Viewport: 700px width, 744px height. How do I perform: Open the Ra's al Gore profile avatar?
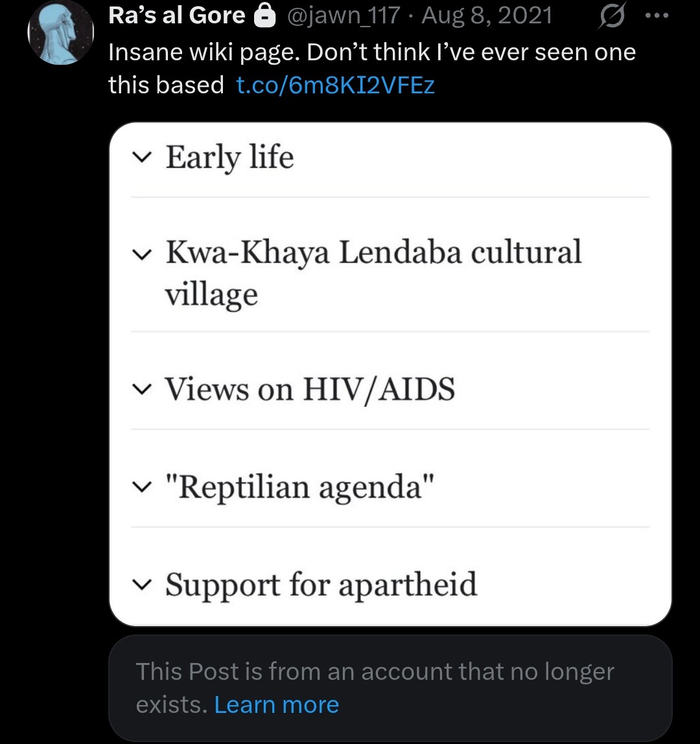pyautogui.click(x=61, y=32)
